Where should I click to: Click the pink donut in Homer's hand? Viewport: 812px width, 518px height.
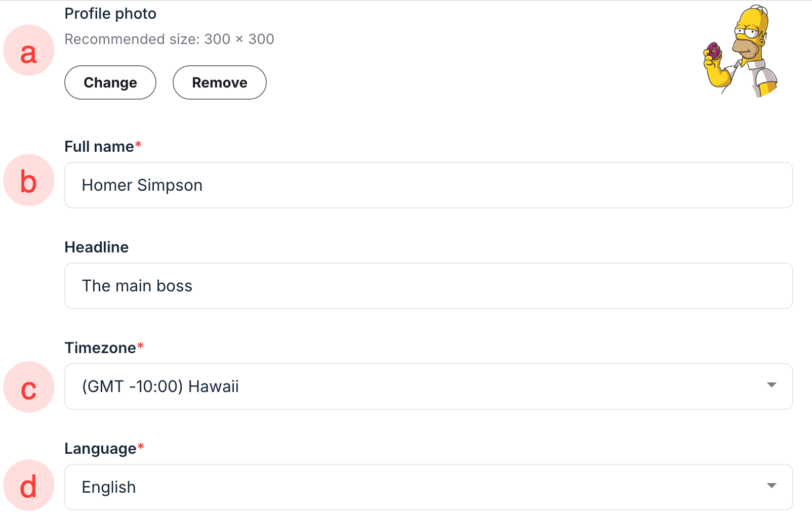point(713,50)
